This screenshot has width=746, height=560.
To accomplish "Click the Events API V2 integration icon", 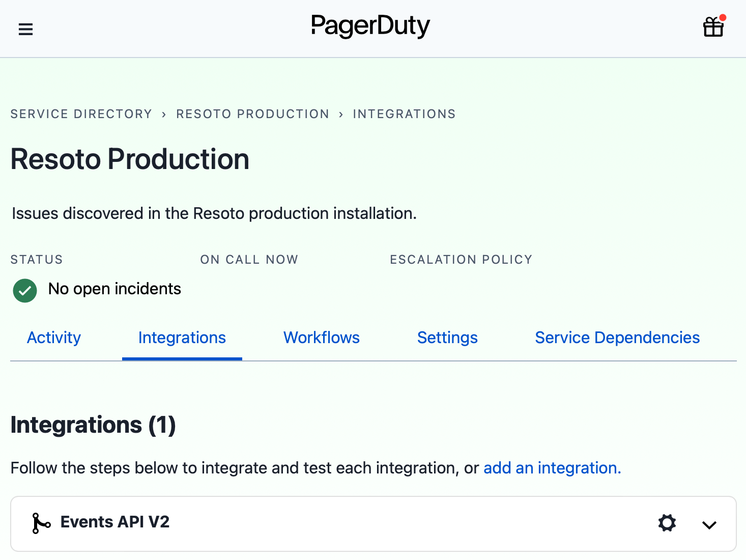I will [x=41, y=523].
